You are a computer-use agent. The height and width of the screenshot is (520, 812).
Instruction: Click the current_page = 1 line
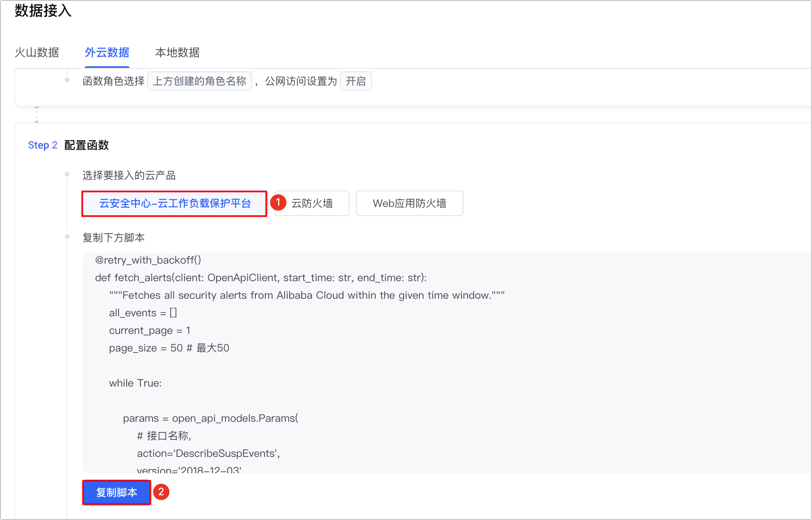click(x=150, y=330)
